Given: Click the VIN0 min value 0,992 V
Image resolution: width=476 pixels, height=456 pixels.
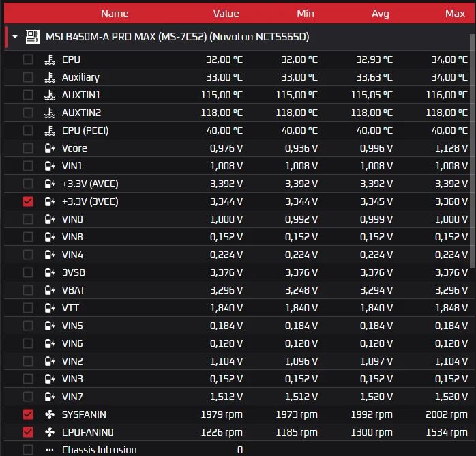Looking at the screenshot, I should 301,219.
